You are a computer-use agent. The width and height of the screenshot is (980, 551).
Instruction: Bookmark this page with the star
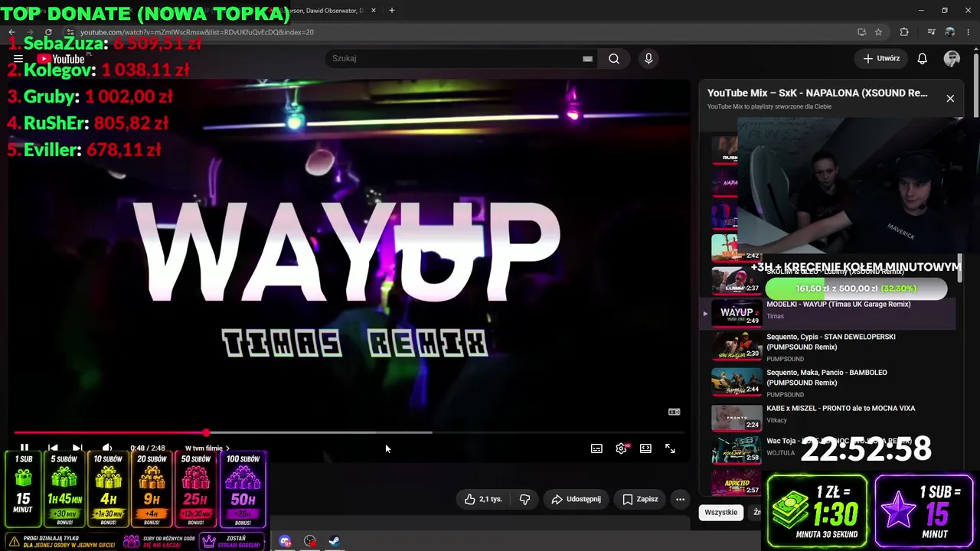click(x=878, y=32)
